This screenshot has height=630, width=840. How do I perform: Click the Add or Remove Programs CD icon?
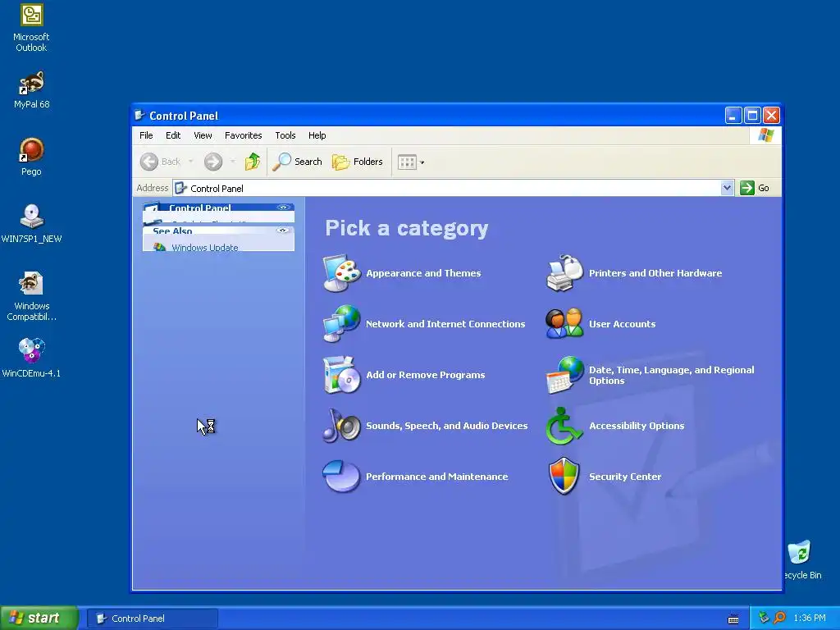(x=342, y=374)
